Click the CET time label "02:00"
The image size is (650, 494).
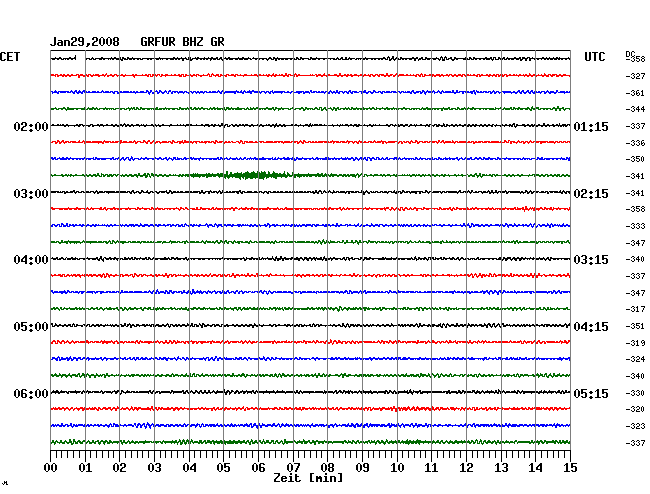pos(31,126)
